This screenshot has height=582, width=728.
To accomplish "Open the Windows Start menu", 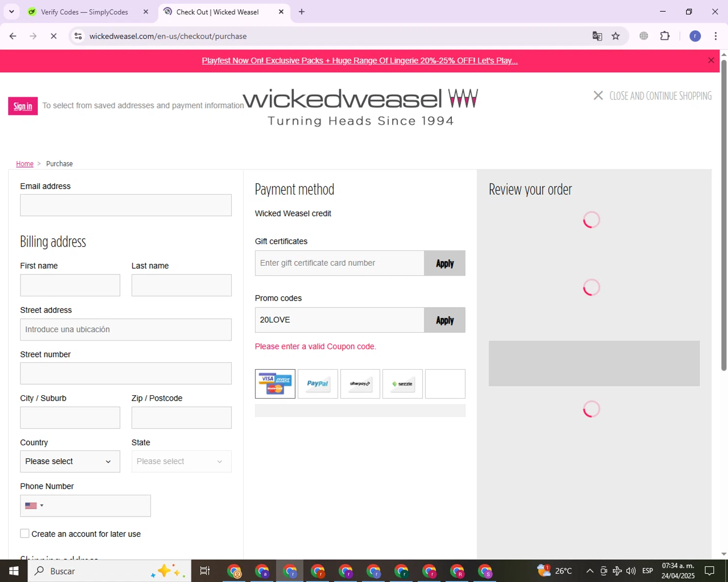I will pos(14,571).
